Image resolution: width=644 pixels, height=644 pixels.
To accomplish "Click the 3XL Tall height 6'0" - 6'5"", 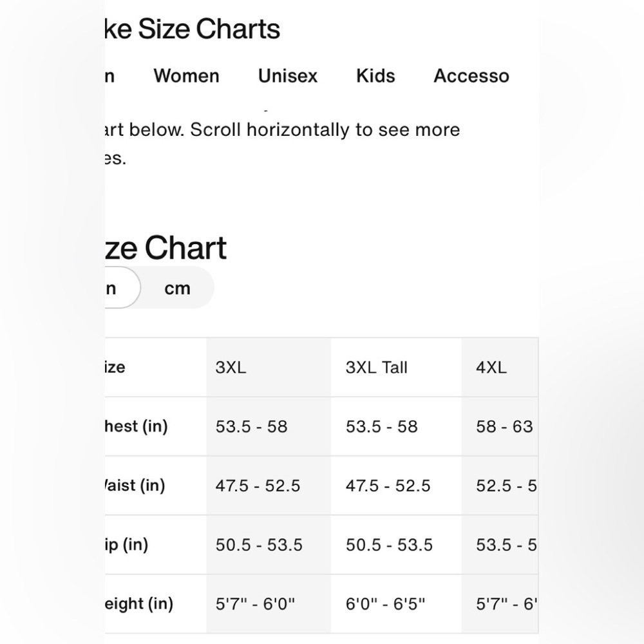I will pyautogui.click(x=385, y=604).
